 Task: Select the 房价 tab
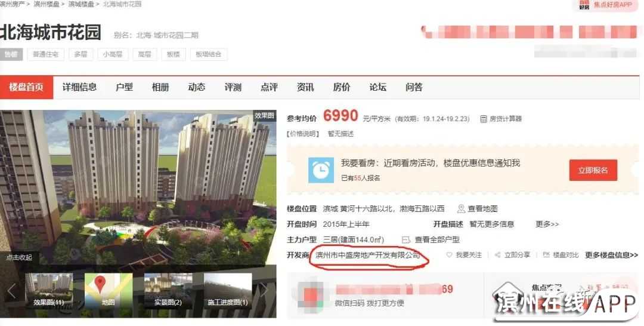(x=341, y=87)
